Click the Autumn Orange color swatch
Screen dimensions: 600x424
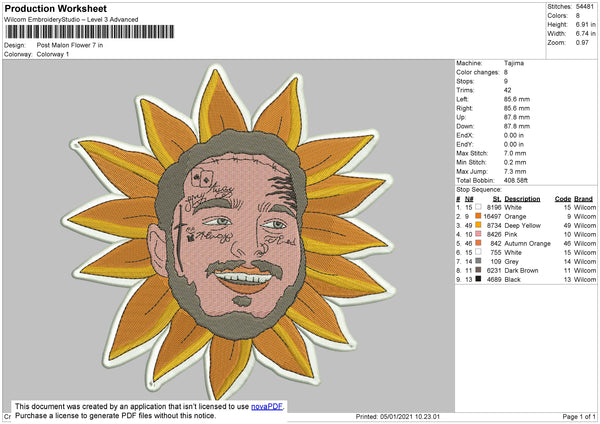coord(478,243)
